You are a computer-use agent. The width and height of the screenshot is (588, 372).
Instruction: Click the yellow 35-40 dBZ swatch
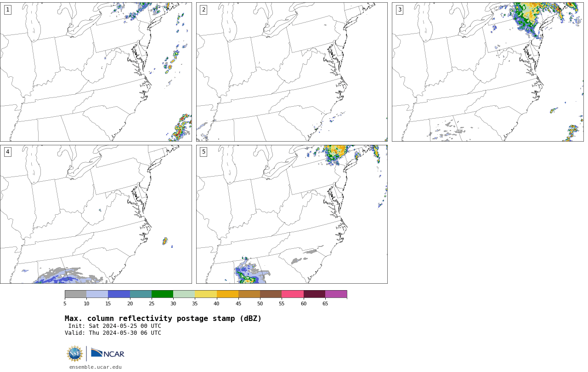(206, 294)
